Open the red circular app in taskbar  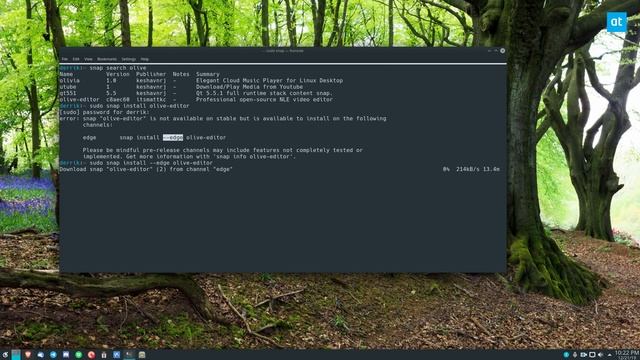91,355
